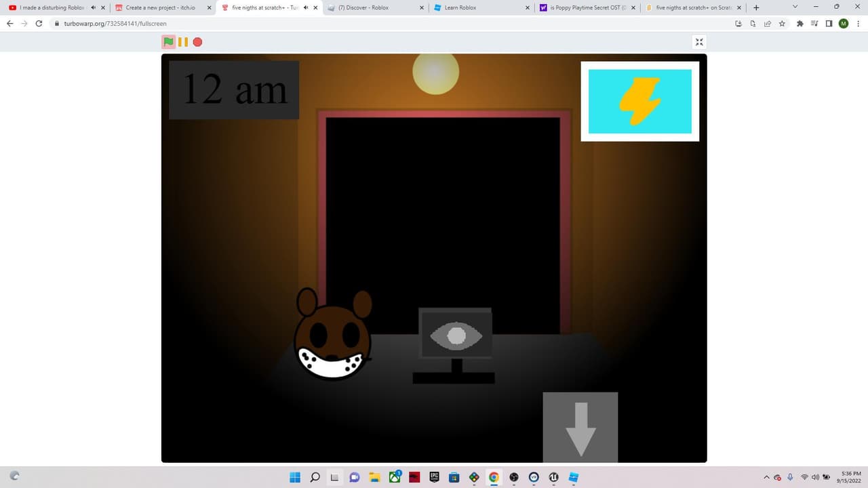The height and width of the screenshot is (488, 868).
Task: Pause the project with the yellow pause icon
Action: 182,42
